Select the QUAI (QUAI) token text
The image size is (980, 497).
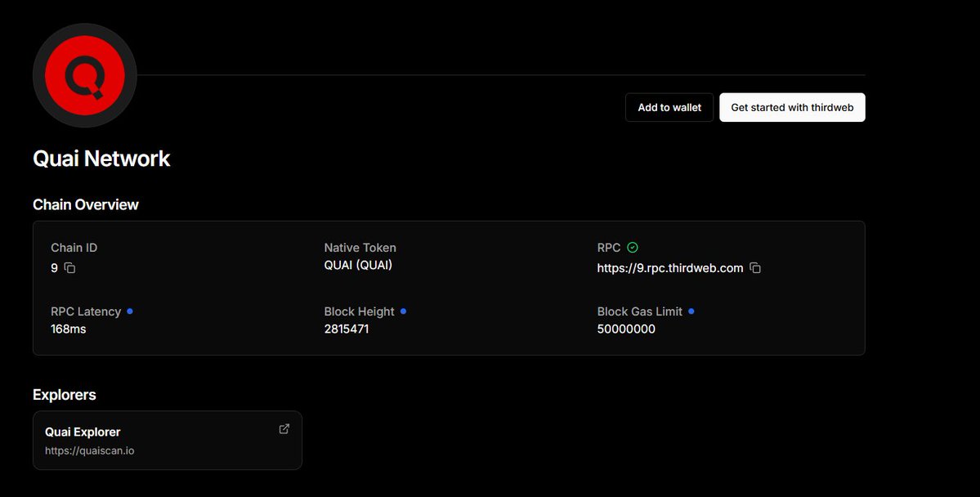(x=358, y=265)
